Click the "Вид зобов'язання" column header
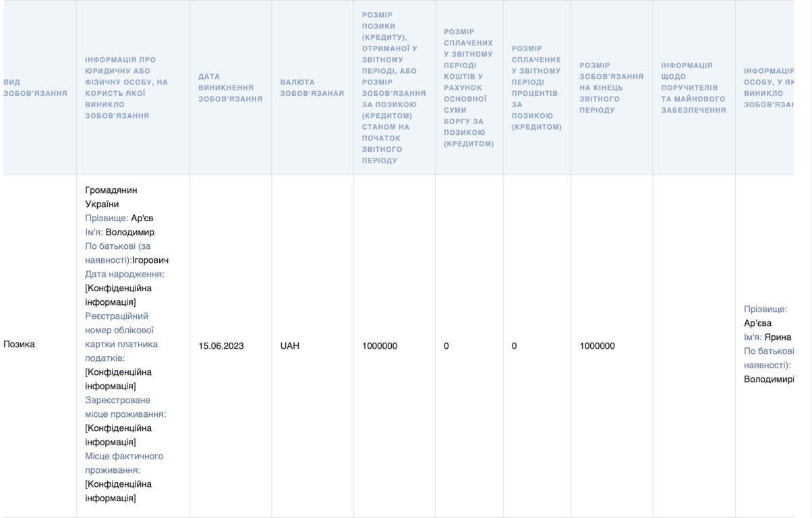This screenshot has width=812, height=518. coord(35,88)
